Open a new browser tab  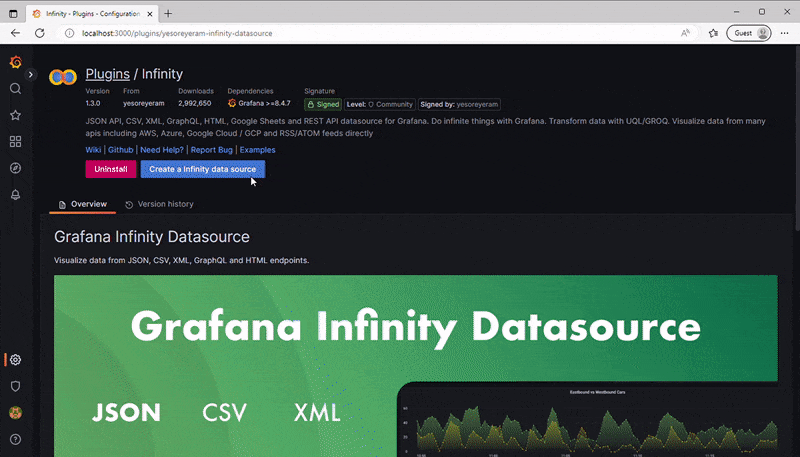click(168, 14)
